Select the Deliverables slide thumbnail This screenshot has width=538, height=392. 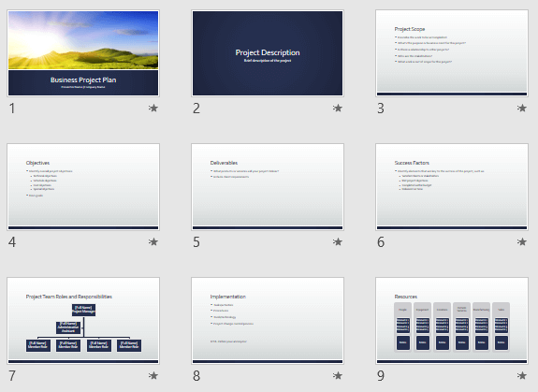(268, 187)
